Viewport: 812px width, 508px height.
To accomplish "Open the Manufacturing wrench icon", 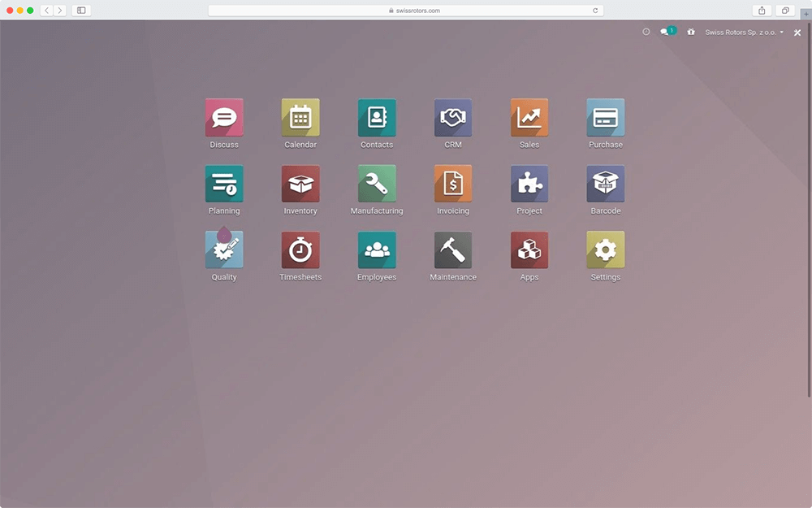I will [377, 184].
